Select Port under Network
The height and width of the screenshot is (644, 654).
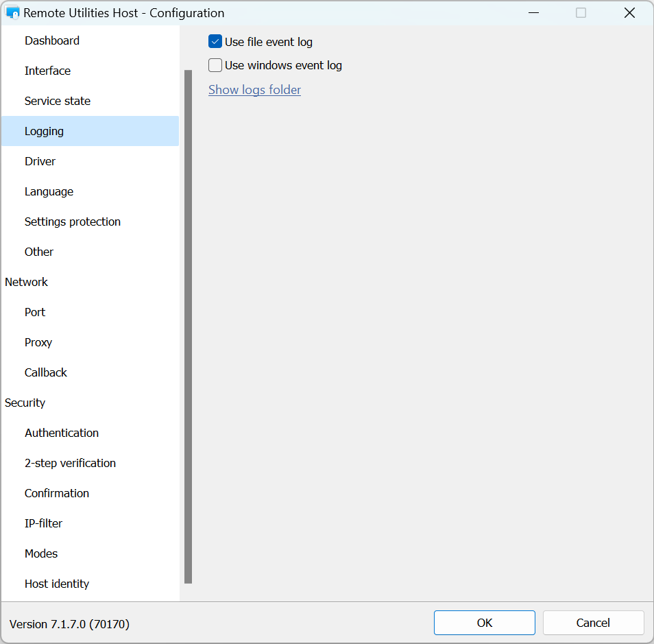pyautogui.click(x=35, y=312)
